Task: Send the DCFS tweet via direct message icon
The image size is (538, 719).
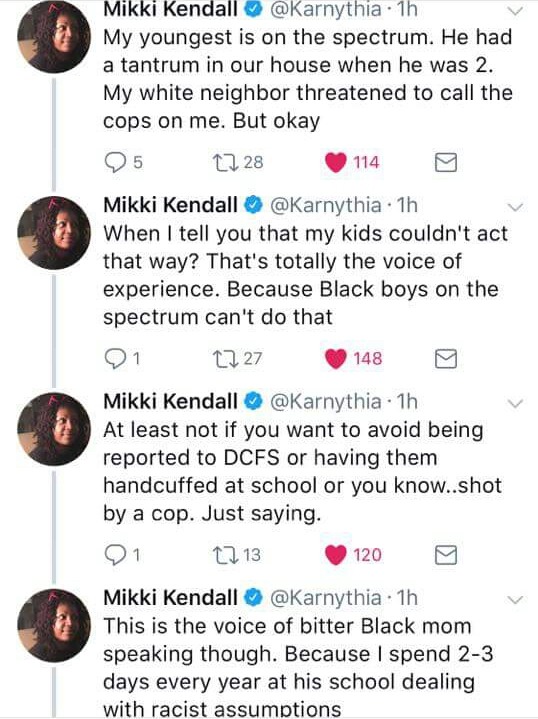Action: tap(445, 555)
